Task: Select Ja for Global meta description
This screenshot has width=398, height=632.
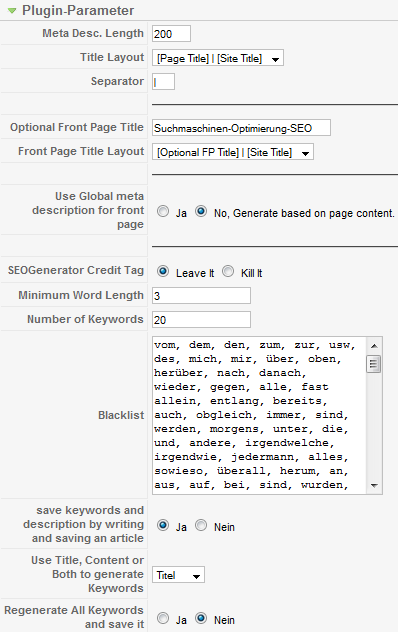Action: click(163, 211)
